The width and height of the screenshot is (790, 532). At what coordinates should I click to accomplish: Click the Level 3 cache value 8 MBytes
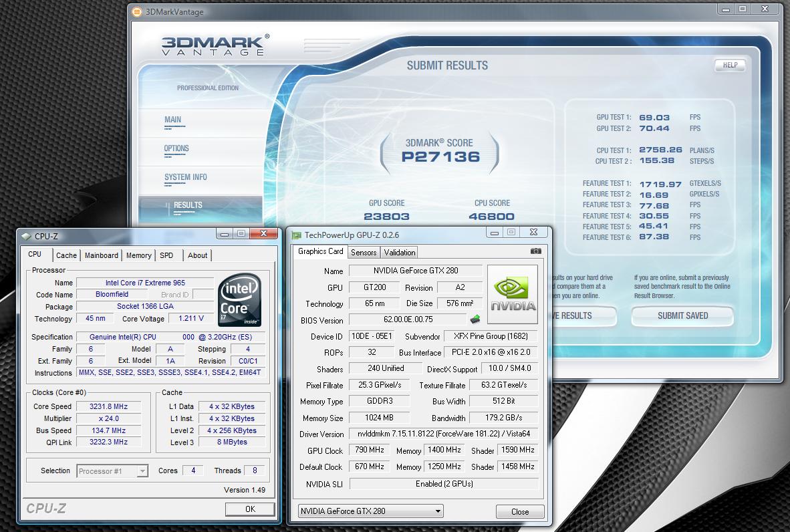point(232,442)
